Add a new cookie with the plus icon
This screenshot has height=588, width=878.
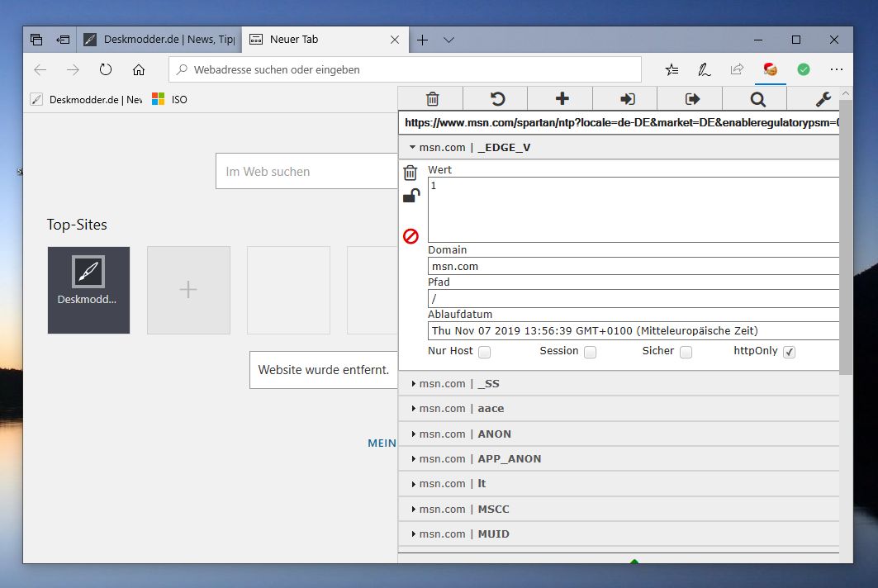coord(562,99)
